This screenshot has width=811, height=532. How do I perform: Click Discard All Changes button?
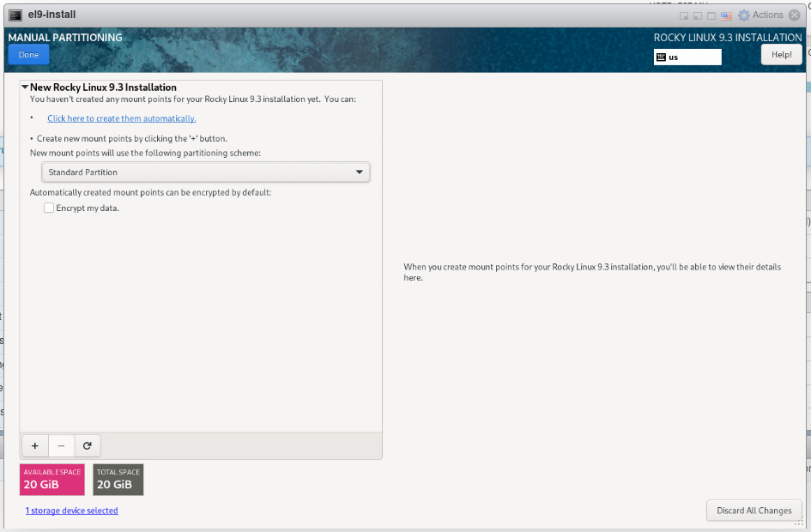pos(754,511)
